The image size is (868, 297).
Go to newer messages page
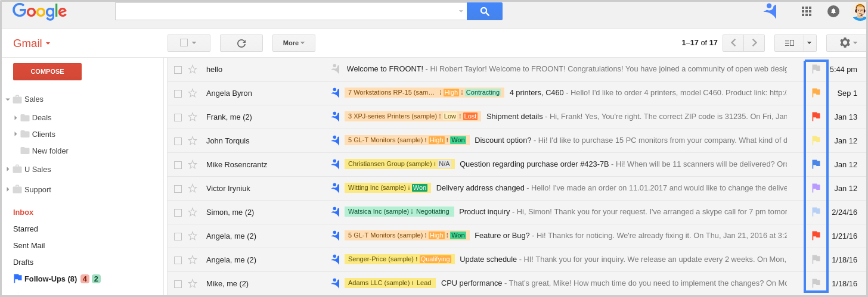click(733, 43)
